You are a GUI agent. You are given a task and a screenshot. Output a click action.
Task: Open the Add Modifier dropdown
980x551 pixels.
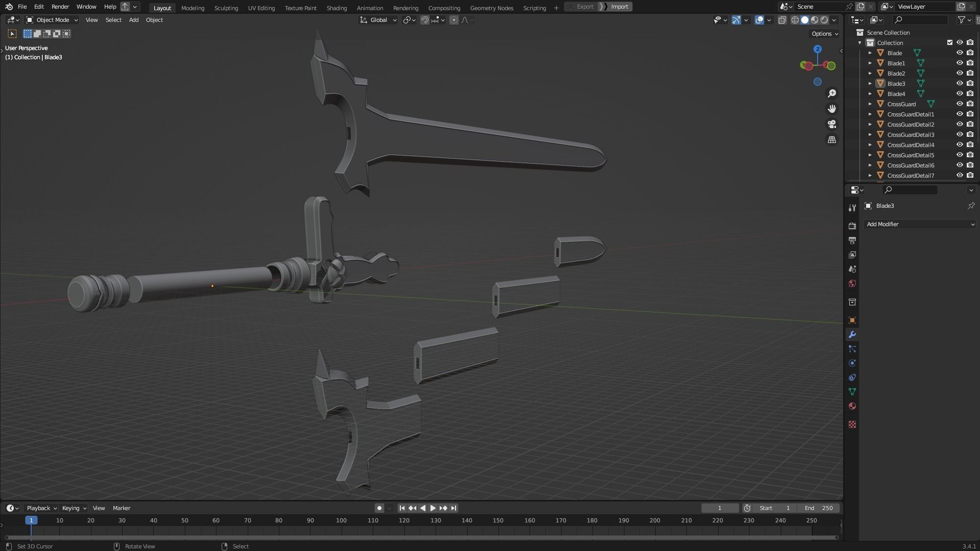tap(920, 224)
